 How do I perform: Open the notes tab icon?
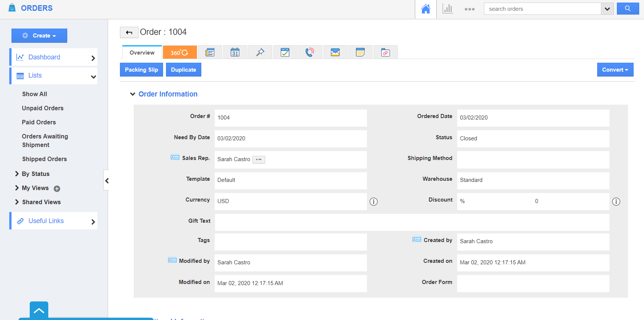pos(360,52)
